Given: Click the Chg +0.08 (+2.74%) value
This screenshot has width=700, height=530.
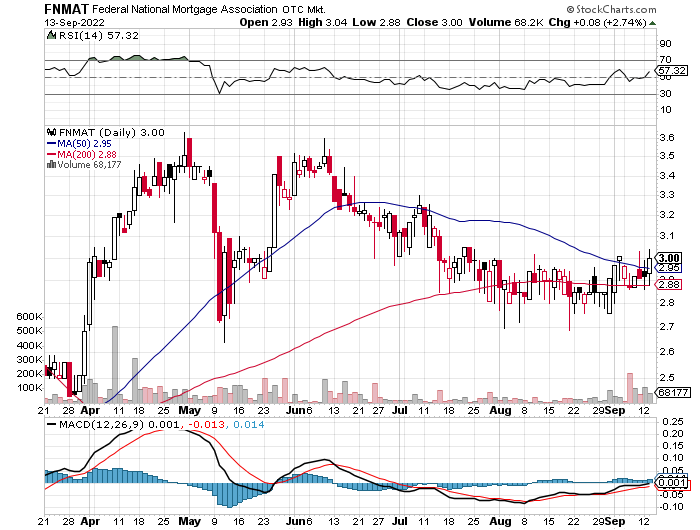Looking at the screenshot, I should (598, 22).
